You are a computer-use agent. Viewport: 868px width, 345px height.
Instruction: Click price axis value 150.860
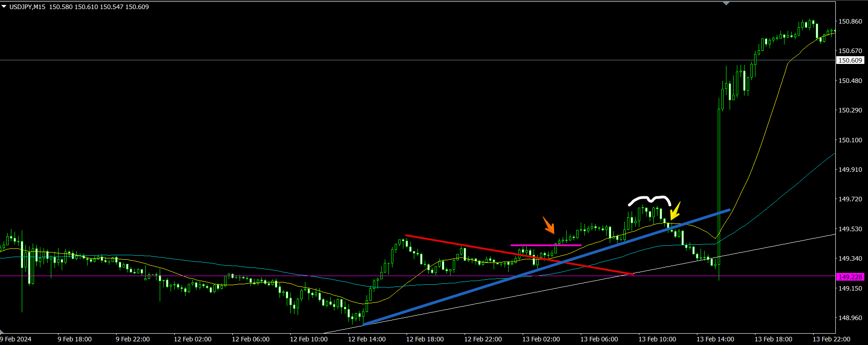pos(850,21)
